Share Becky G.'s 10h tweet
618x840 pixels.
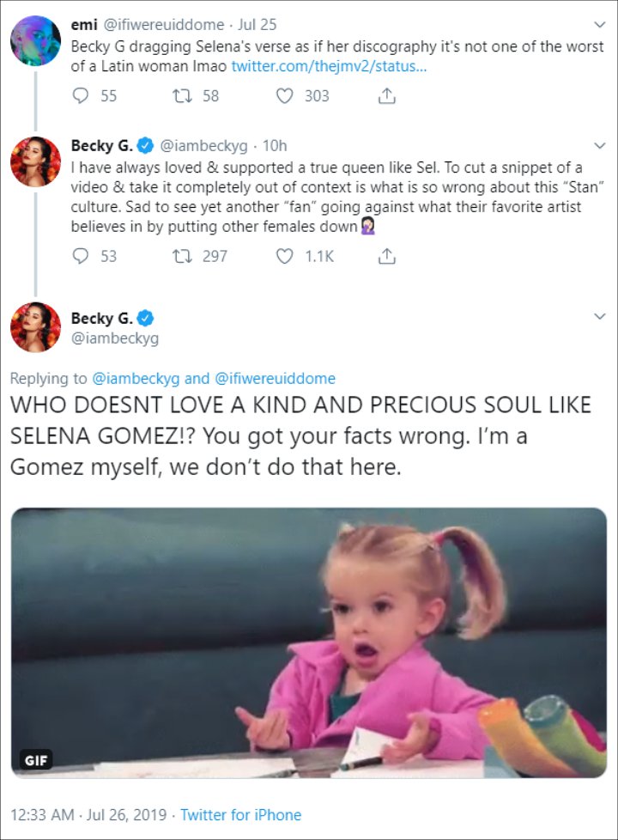pyautogui.click(x=386, y=256)
